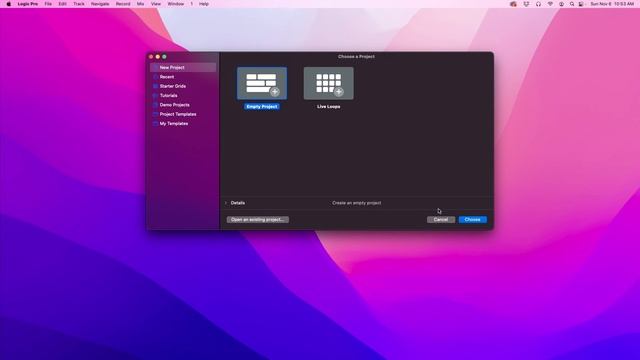Click the Live Loops label
Image resolution: width=640 pixels, height=360 pixels.
tap(329, 107)
